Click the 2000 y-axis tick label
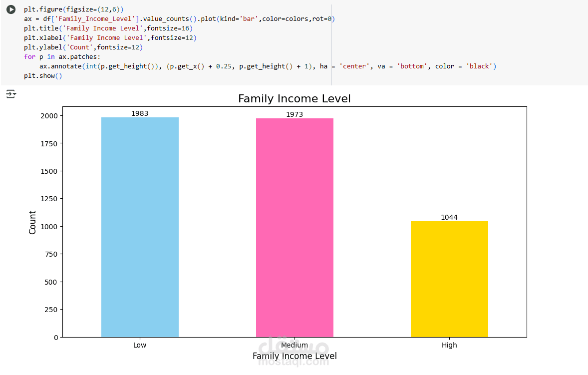Screen dimensions: 588x375 (x=49, y=116)
